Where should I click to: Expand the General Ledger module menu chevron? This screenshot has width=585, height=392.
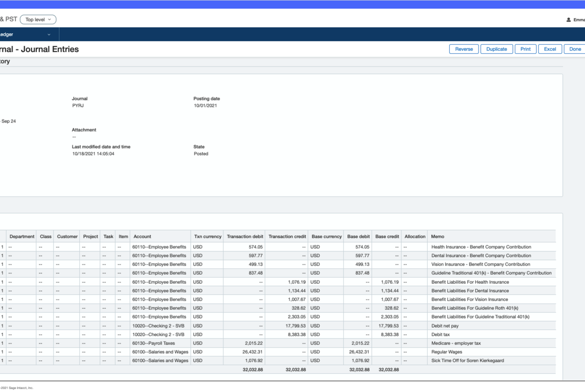coord(49,35)
